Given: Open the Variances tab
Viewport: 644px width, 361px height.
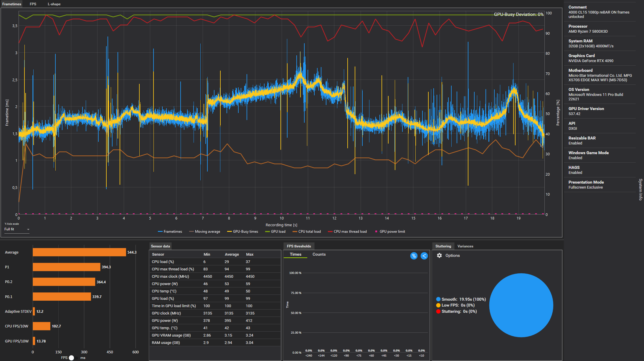Looking at the screenshot, I should (x=465, y=246).
